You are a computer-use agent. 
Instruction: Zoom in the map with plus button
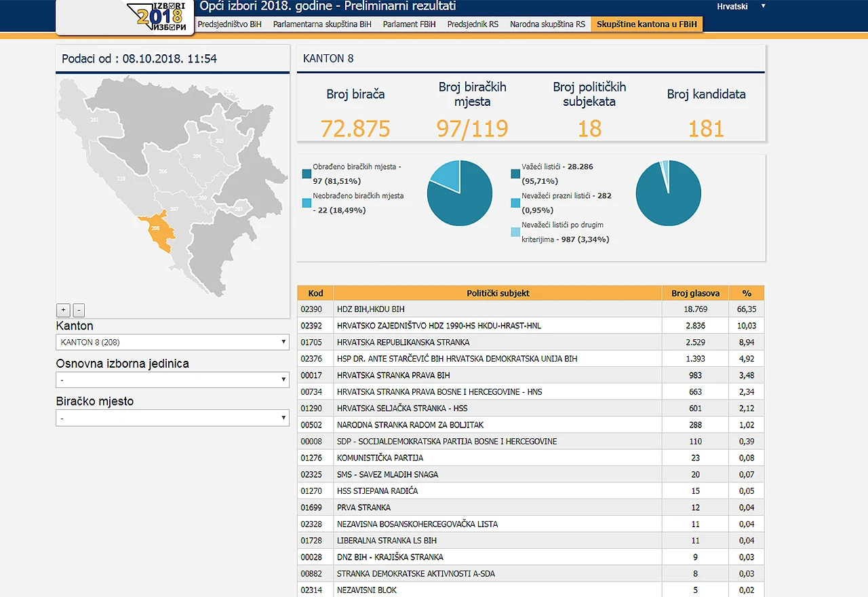[63, 310]
